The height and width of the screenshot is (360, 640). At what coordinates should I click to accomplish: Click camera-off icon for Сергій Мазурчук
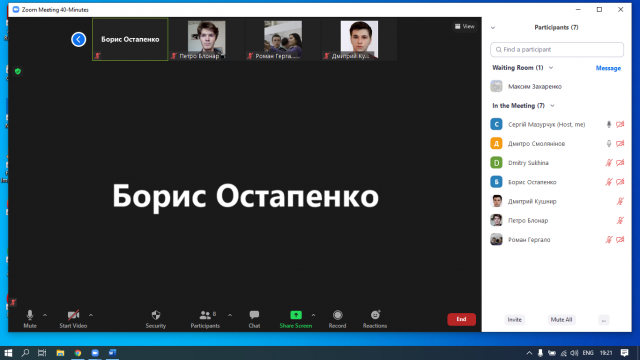[x=620, y=124]
